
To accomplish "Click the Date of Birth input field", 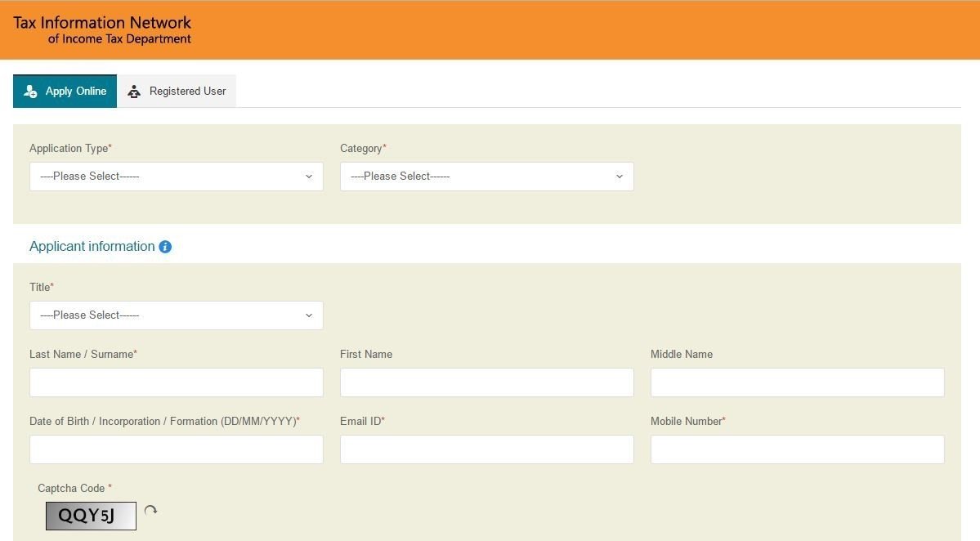I will 176,449.
